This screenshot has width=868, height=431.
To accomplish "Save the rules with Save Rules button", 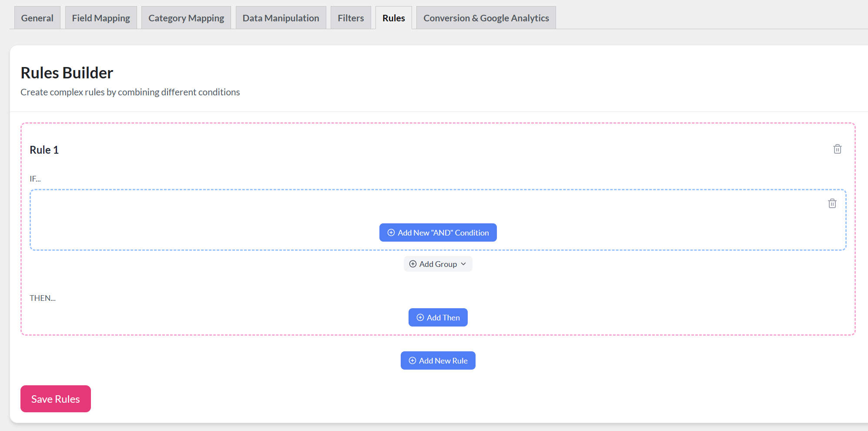I will point(56,399).
